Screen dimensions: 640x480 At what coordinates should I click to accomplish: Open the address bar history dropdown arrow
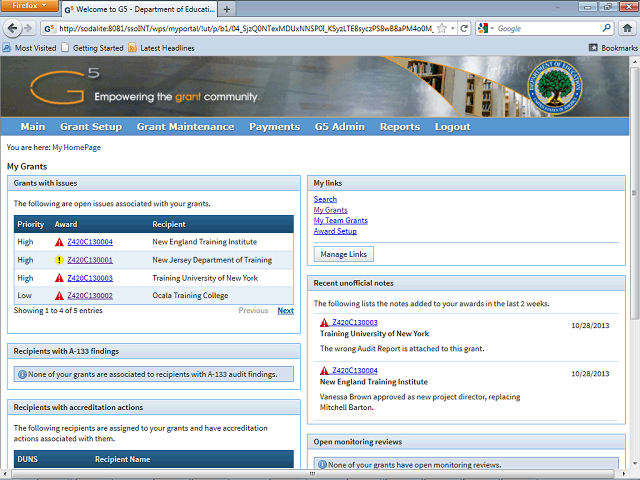coord(453,29)
